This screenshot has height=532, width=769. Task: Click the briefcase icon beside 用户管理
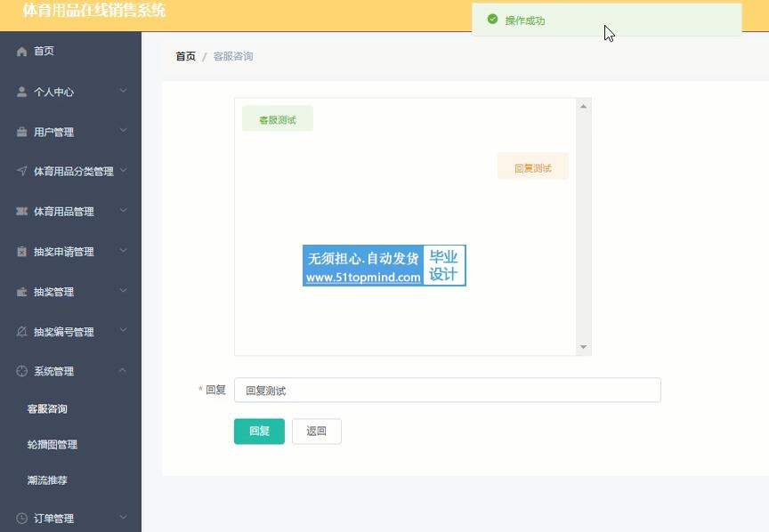pyautogui.click(x=21, y=132)
